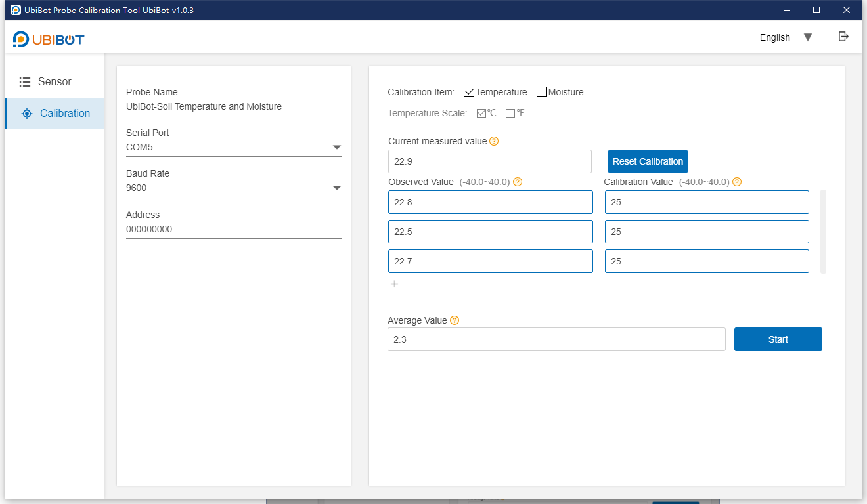Click the UbiBot logo
The height and width of the screenshot is (504, 867).
coord(49,39)
